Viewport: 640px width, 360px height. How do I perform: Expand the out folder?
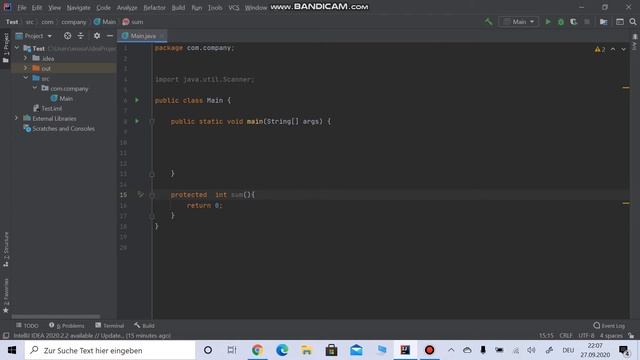[26, 68]
